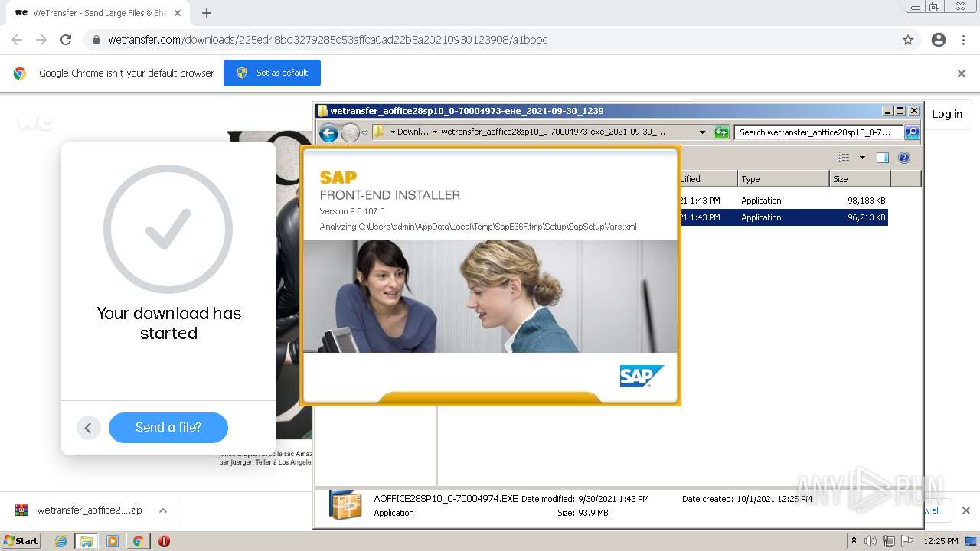
Task: Click Chrome taskbar icon
Action: (x=138, y=541)
